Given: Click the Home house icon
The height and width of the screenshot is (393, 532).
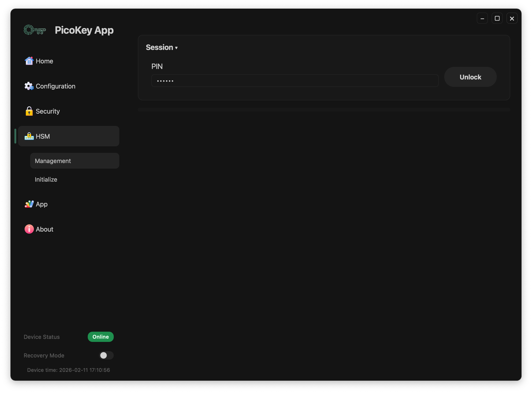Looking at the screenshot, I should tap(29, 61).
